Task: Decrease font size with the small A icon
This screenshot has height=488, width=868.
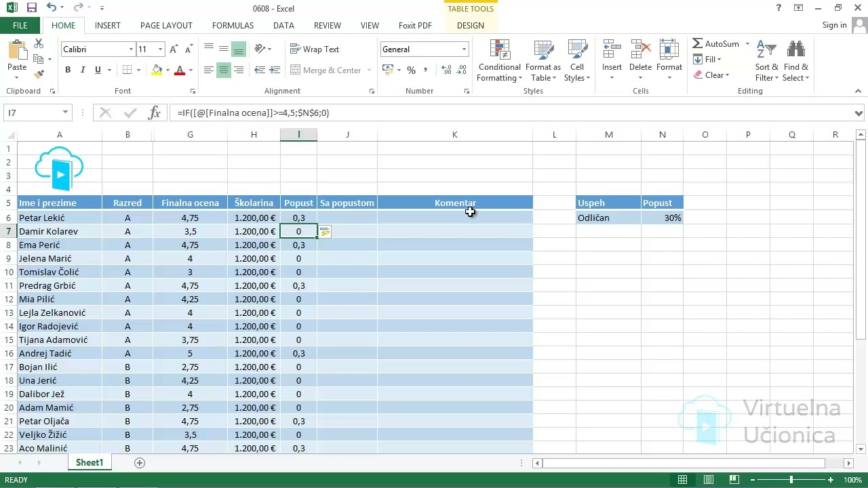Action: (x=188, y=49)
